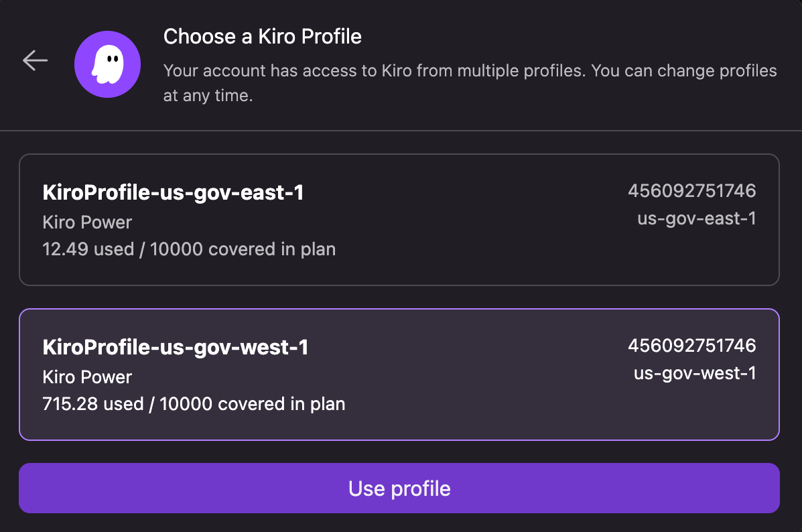Click the west profile usage text
Image resolution: width=802 pixels, height=532 pixels.
(194, 404)
